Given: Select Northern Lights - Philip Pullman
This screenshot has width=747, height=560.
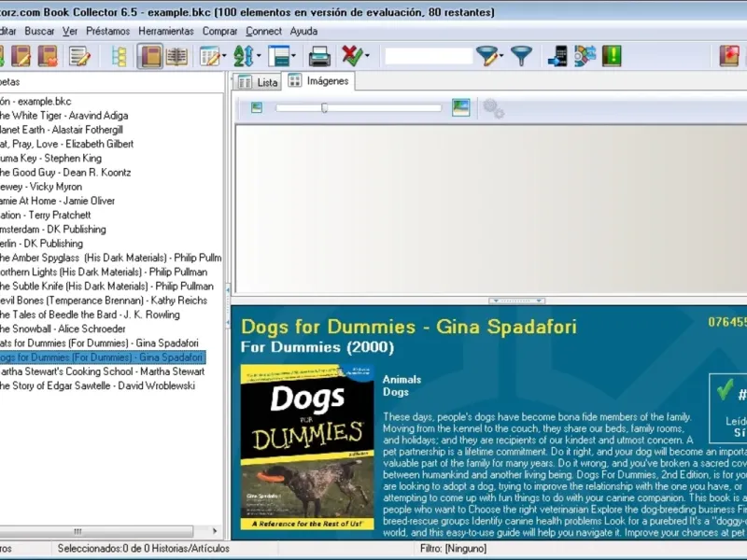Looking at the screenshot, I should pyautogui.click(x=104, y=273).
